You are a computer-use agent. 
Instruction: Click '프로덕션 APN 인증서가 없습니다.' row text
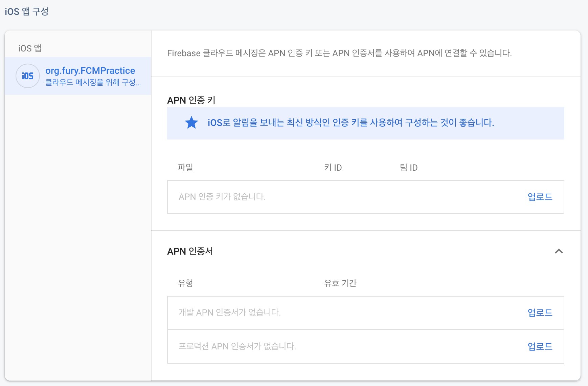click(237, 346)
